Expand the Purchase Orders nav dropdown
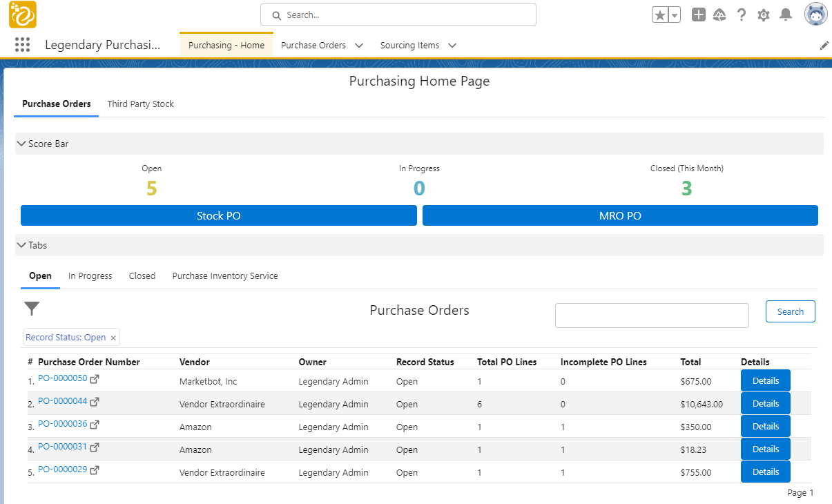Screen dimensions: 832x504 click(x=359, y=46)
